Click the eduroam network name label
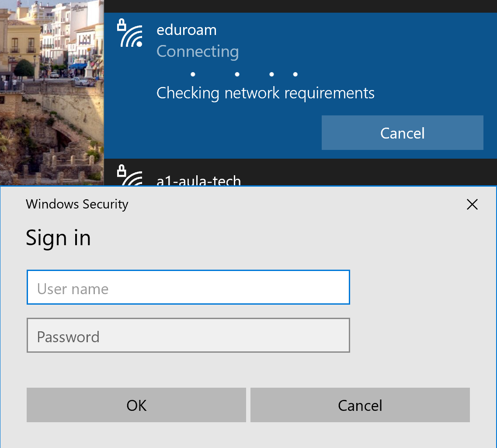The image size is (497, 448). coord(186,30)
